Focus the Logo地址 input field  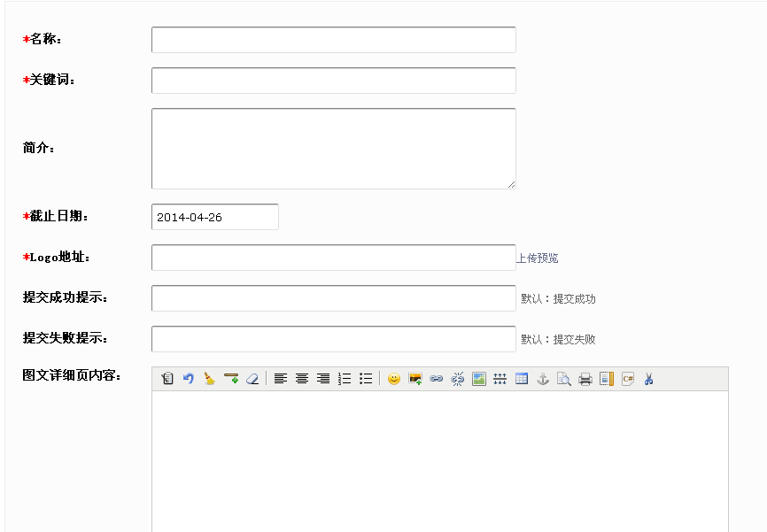[x=334, y=258]
